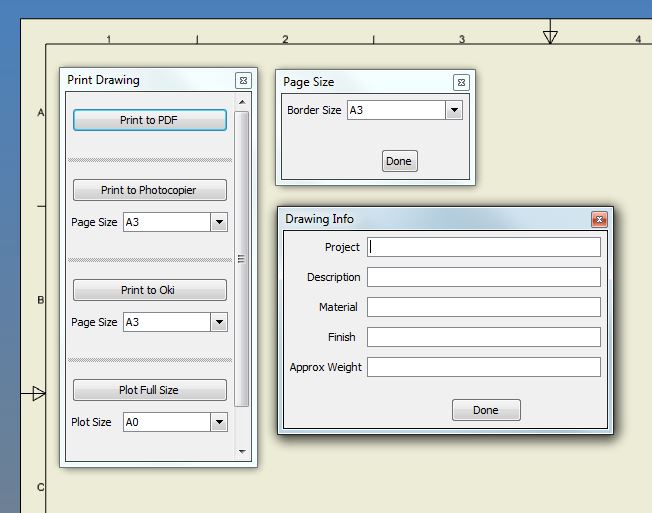Viewport: 652px width, 513px height.
Task: Open Oki Page Size dropdown
Action: [x=219, y=322]
